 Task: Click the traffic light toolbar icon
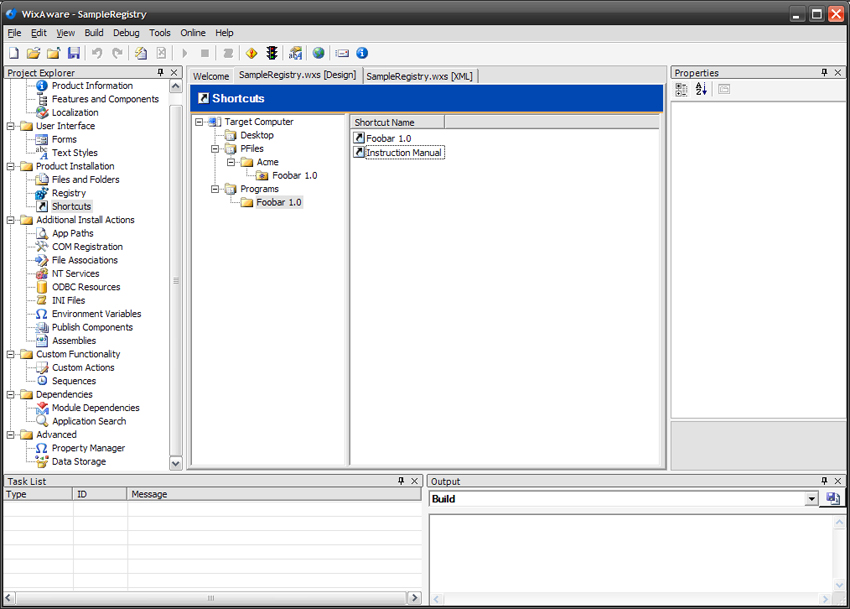[272, 53]
